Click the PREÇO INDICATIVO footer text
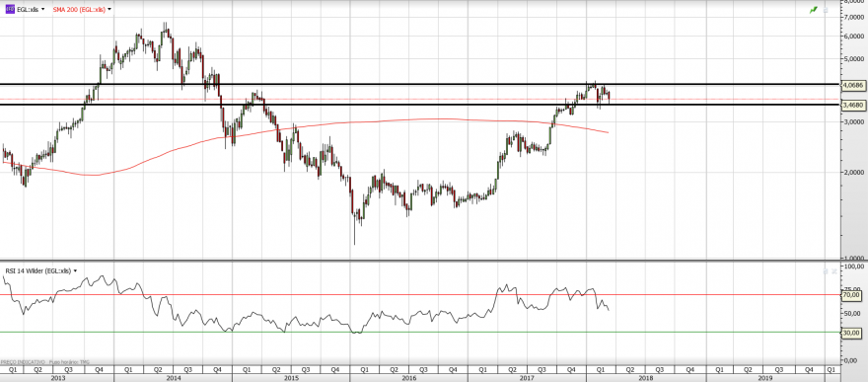 point(24,361)
